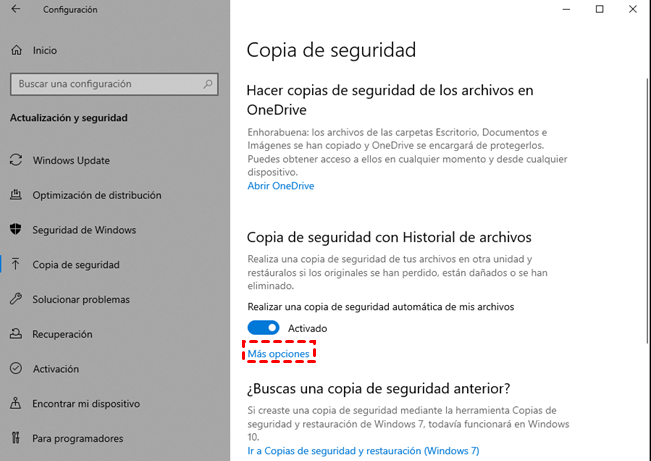651x461 pixels.
Task: Click the Actualización y seguridad heading
Action: coord(69,118)
